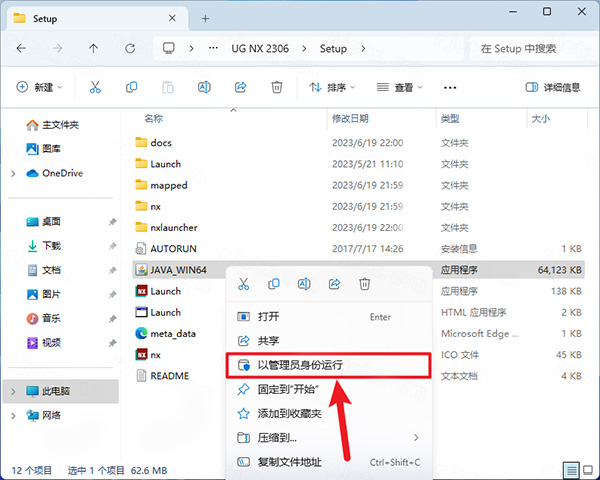Select the docs folder
Screen dimensions: 600x480
161,143
